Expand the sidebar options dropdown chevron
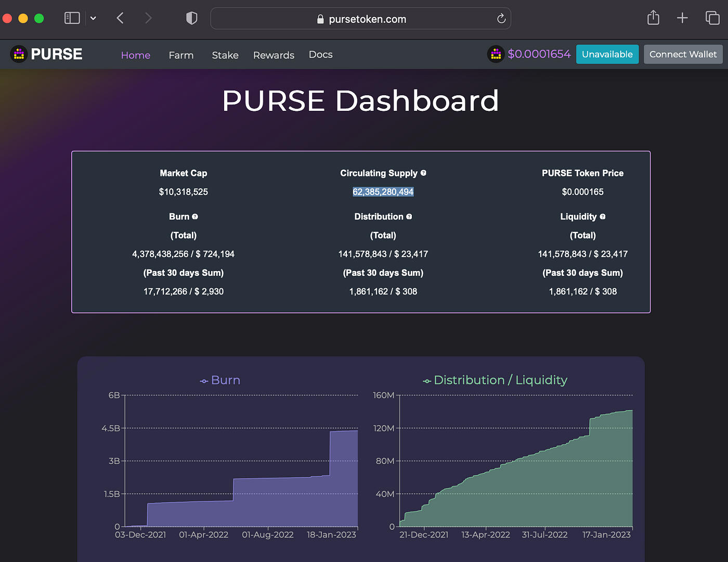Viewport: 728px width, 562px height. coord(93,18)
